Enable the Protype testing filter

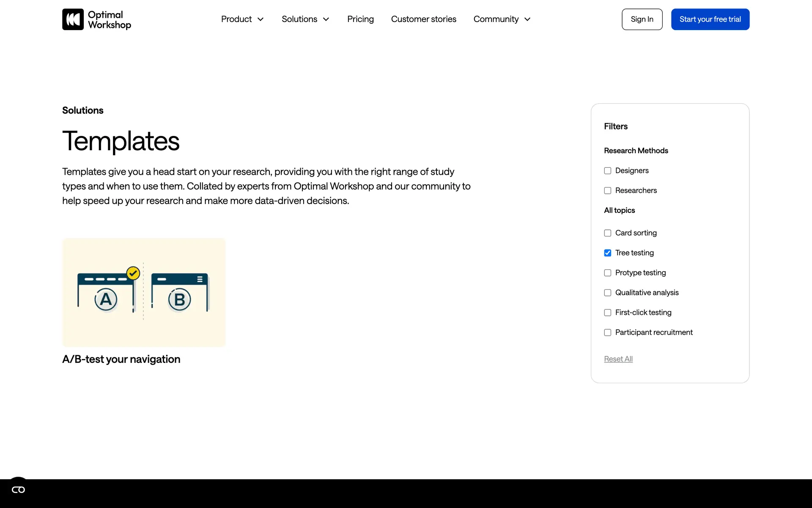(x=608, y=273)
